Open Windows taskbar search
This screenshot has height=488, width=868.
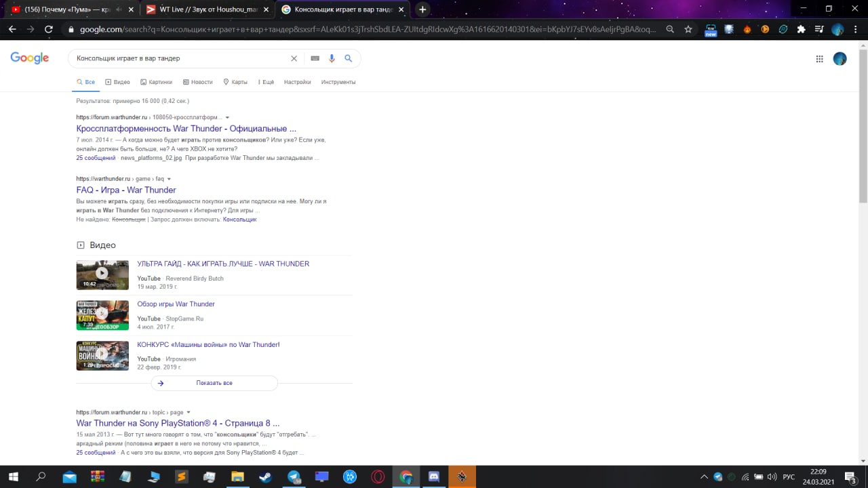41,477
